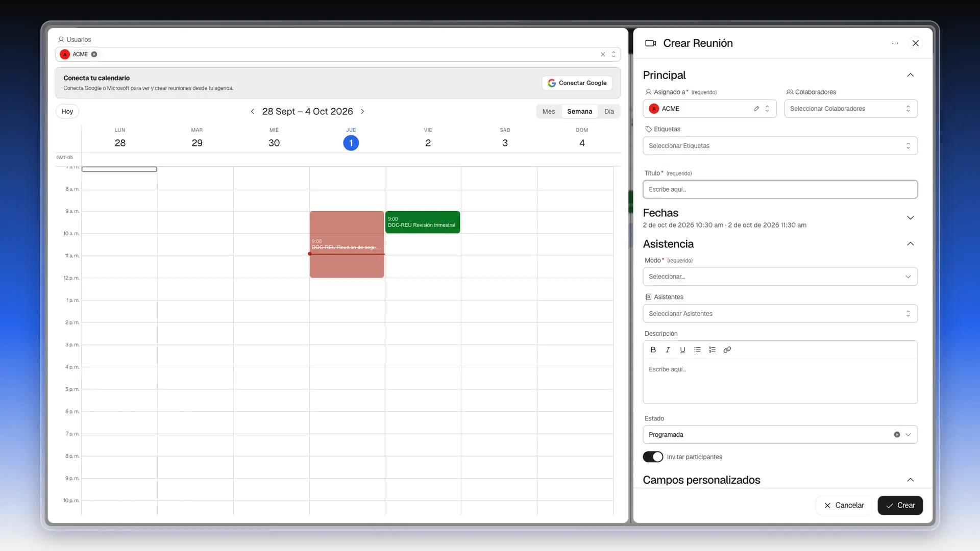Image resolution: width=980 pixels, height=551 pixels.
Task: Open Seleccionar Etiquetas dropdown
Action: click(x=780, y=146)
